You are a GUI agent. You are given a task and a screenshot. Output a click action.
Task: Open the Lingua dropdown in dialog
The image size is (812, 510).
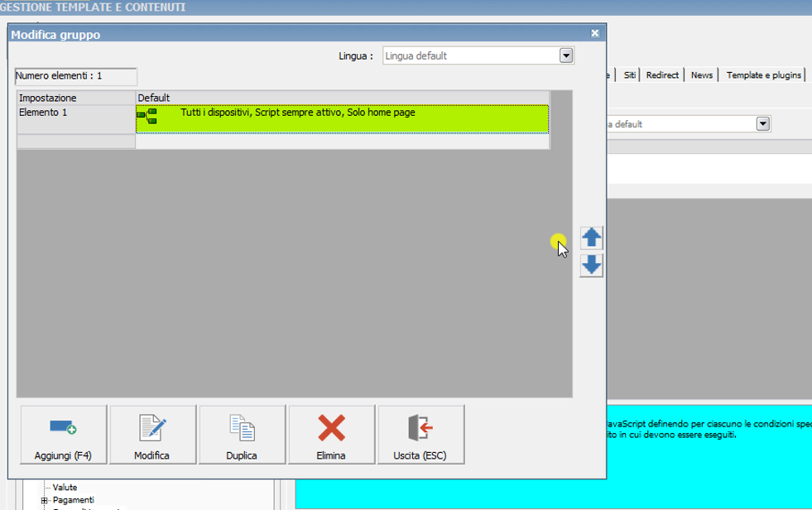point(566,56)
